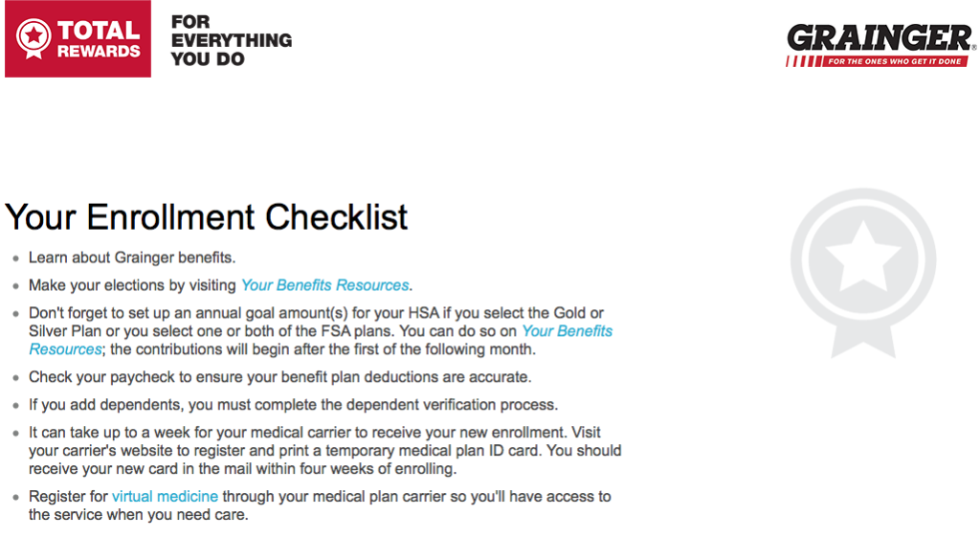Click the temporary medical plan ID card paragraph

click(325, 450)
